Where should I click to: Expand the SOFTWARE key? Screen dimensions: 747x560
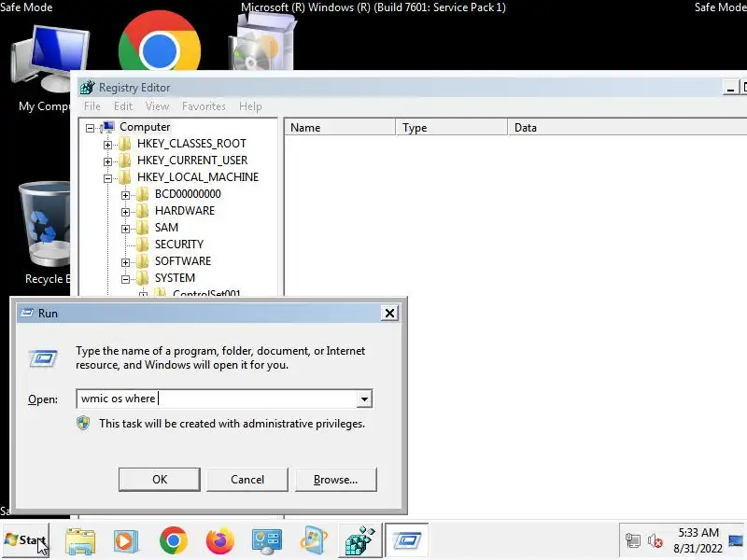(125, 262)
